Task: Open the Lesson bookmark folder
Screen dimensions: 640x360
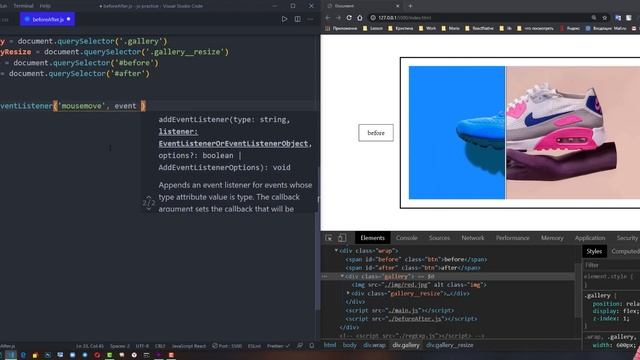Action: pos(373,29)
